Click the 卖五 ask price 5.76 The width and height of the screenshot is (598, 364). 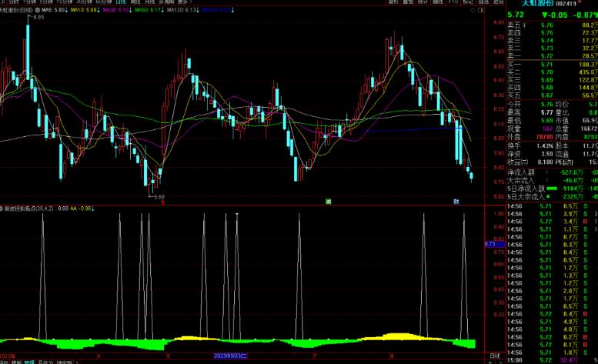pos(547,25)
